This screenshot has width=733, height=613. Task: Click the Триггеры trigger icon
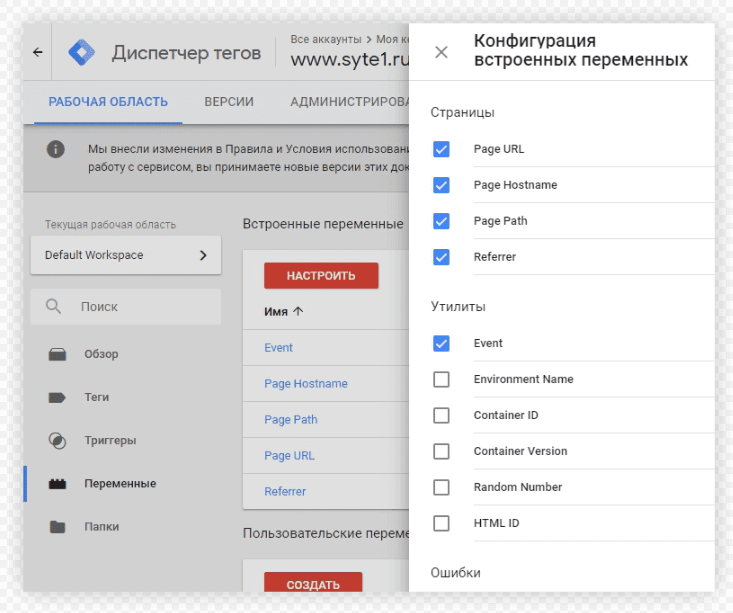[x=57, y=440]
